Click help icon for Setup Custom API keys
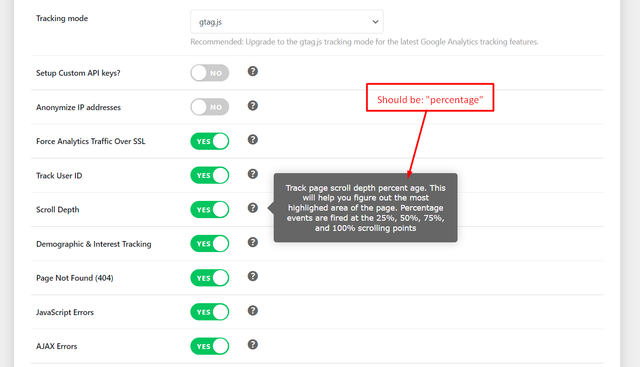This screenshot has height=367, width=640. pyautogui.click(x=253, y=71)
